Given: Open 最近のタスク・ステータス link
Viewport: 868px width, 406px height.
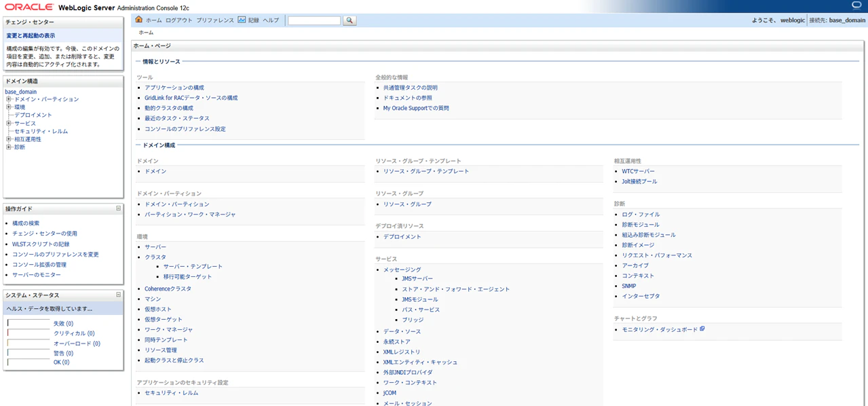Looking at the screenshot, I should point(177,118).
